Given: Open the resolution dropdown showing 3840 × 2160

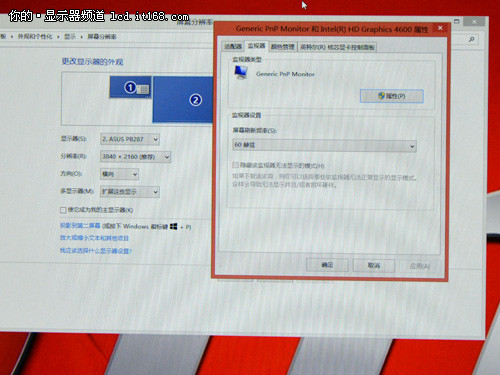Looking at the screenshot, I should [135, 157].
